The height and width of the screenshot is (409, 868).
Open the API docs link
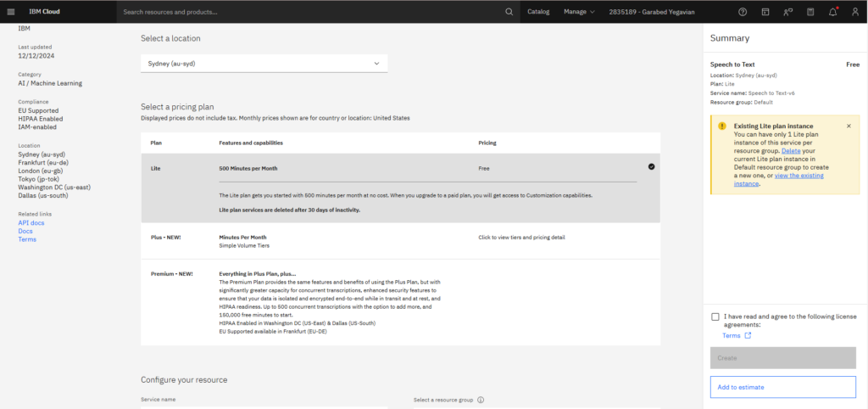pyautogui.click(x=31, y=223)
